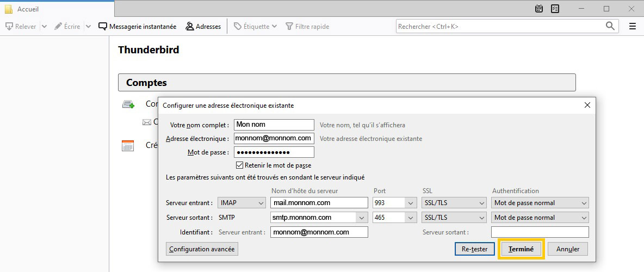This screenshot has height=272, width=644.
Task: Click the Mot de passe field
Action: [274, 152]
